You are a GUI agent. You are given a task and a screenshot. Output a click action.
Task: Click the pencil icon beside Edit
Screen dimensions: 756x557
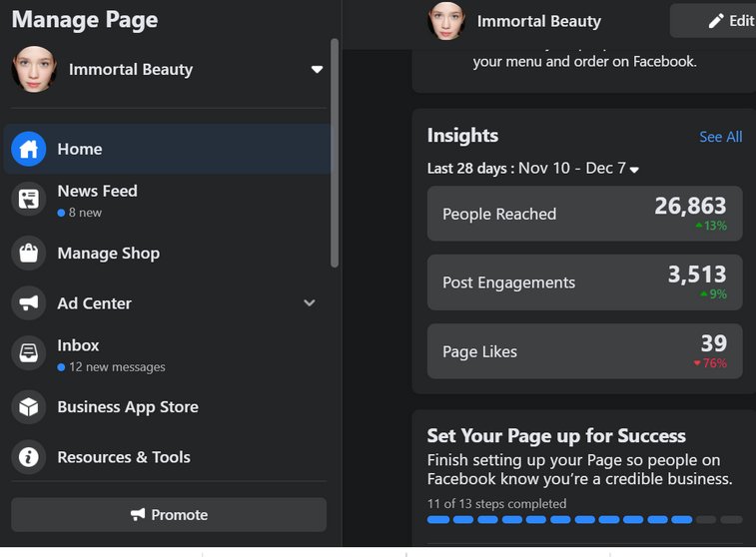716,21
